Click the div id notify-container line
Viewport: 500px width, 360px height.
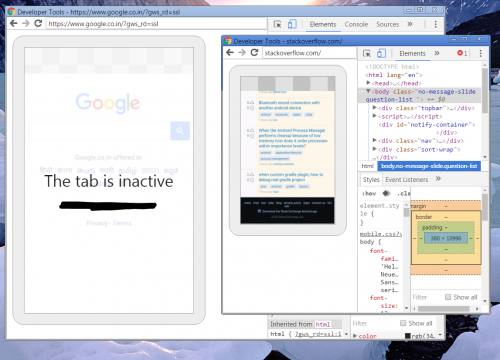[x=427, y=125]
